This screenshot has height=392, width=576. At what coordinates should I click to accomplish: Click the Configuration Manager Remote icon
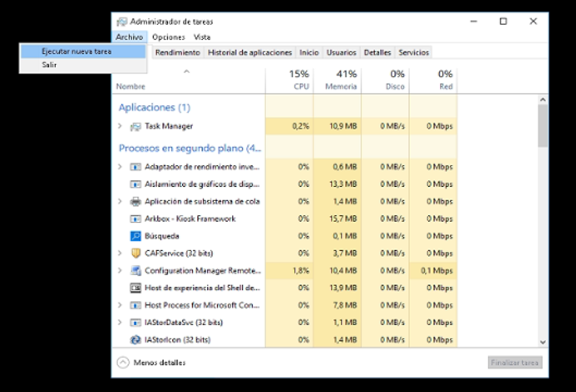pos(136,271)
